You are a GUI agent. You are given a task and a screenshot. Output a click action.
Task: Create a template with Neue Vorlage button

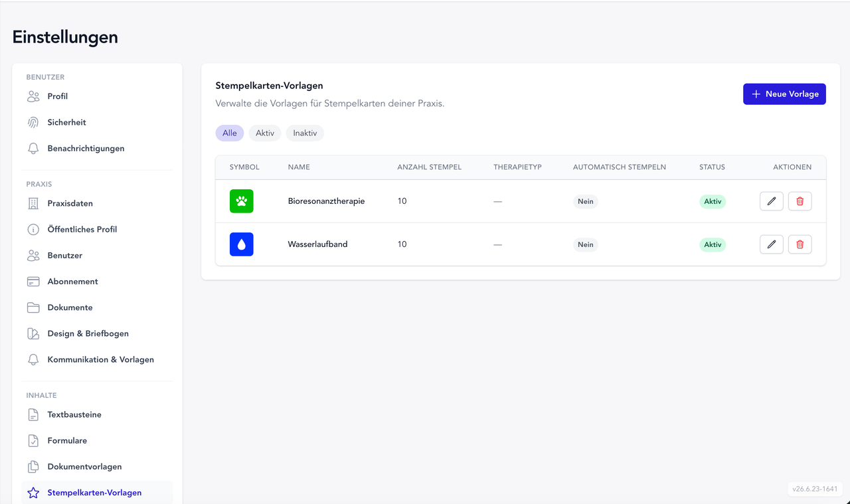point(784,94)
